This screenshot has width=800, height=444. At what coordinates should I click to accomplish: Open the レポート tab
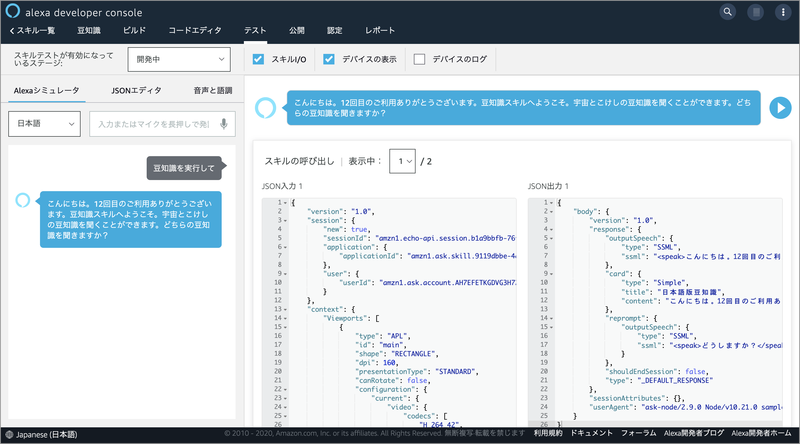[x=380, y=31]
